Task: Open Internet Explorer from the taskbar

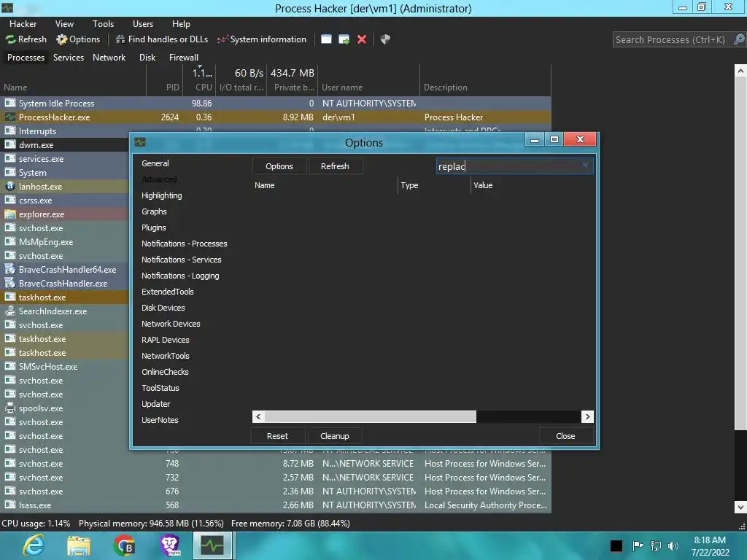Action: point(34,545)
